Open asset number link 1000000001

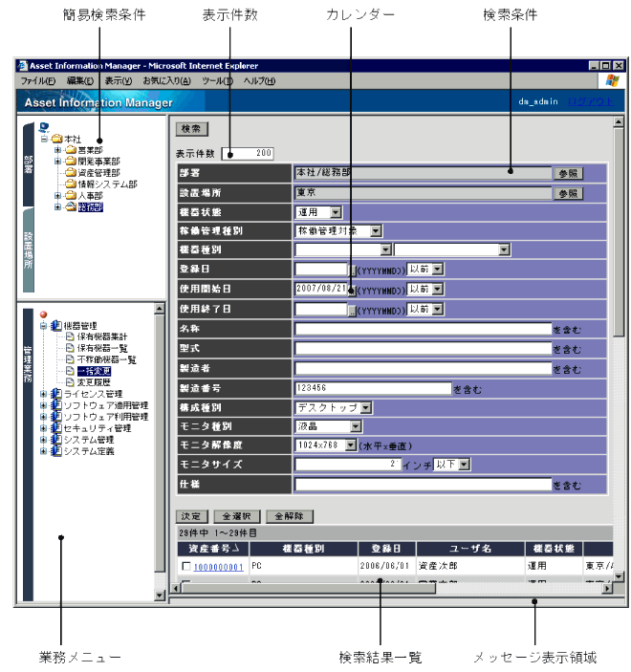(x=218, y=567)
